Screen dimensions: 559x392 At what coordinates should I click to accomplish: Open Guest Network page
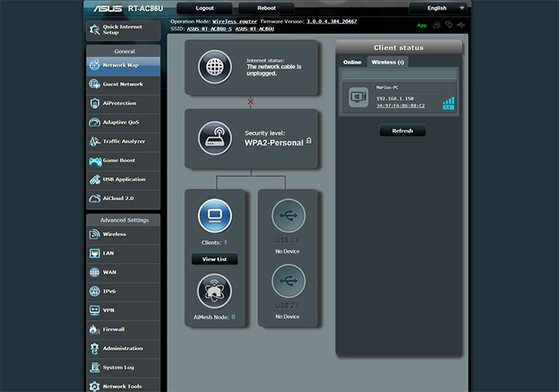click(x=123, y=85)
